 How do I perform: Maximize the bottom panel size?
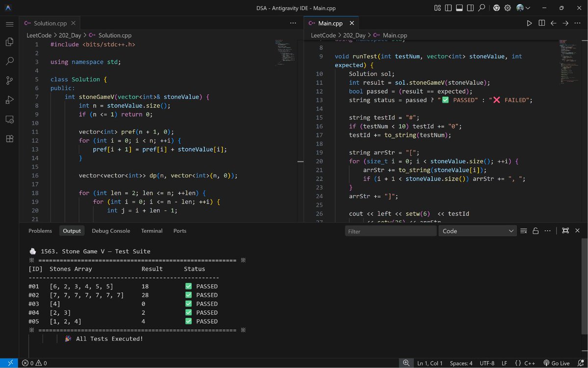tap(565, 231)
